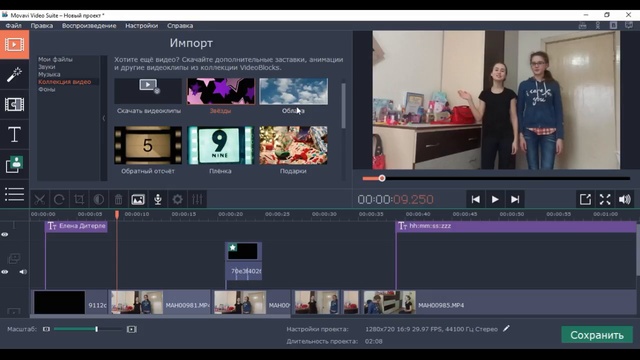Select the Crop tool
Image resolution: width=640 pixels, height=360 pixels.
79,200
